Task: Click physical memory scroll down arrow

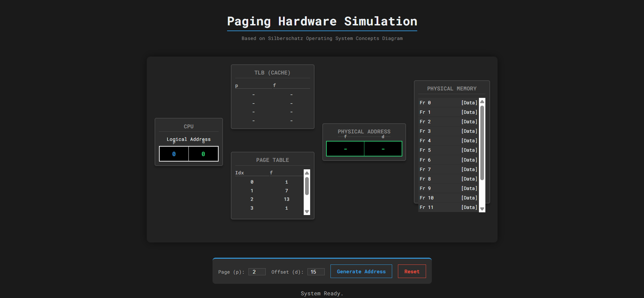Action: pos(482,209)
